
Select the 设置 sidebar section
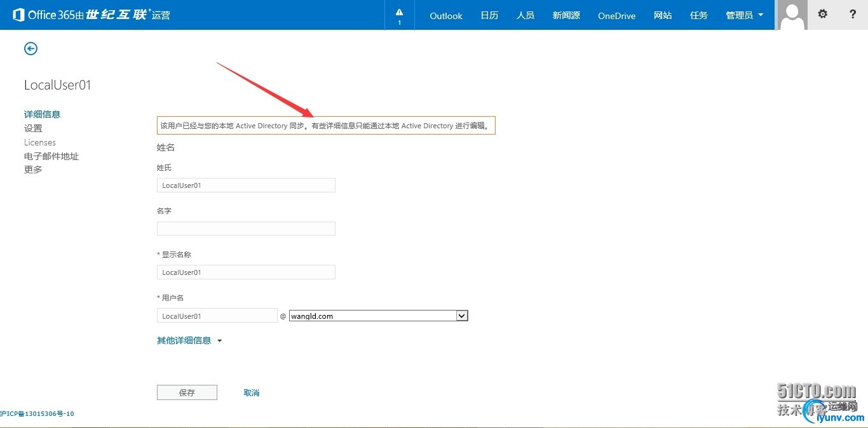click(x=33, y=128)
